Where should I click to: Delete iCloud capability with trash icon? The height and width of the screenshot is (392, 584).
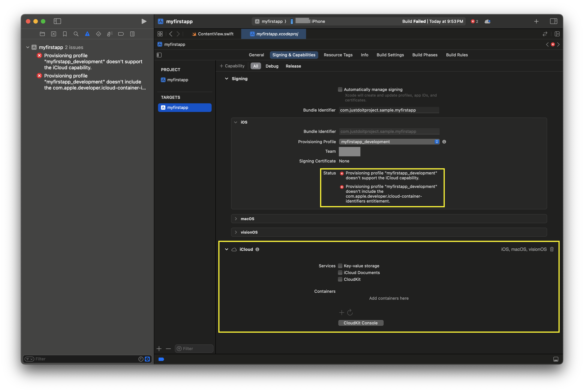coord(552,249)
